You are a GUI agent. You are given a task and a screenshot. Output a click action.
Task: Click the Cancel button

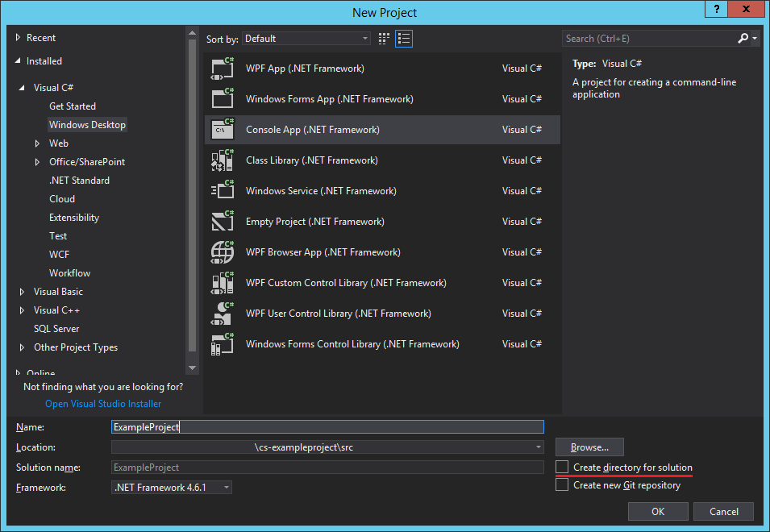coord(723,511)
